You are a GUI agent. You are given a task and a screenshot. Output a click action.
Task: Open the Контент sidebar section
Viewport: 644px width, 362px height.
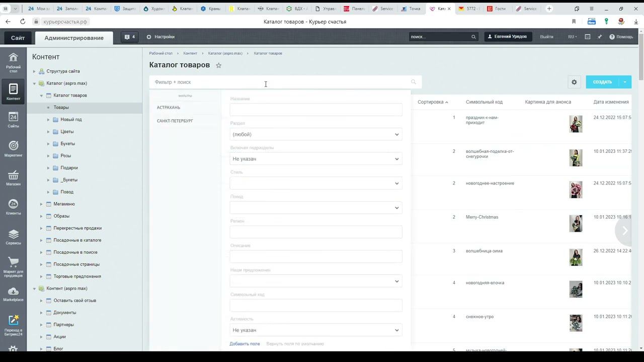(13, 92)
